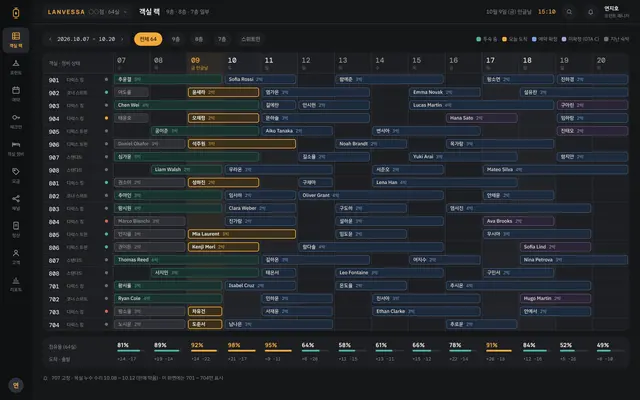The height and width of the screenshot is (400, 640).
Task: Open the Daniel Okafor past stay
Action: [150, 144]
